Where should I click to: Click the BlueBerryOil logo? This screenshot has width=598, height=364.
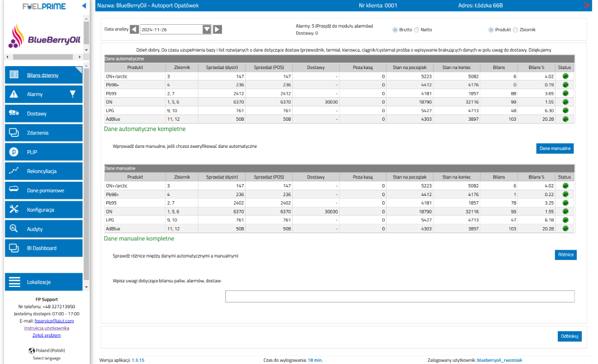click(45, 37)
